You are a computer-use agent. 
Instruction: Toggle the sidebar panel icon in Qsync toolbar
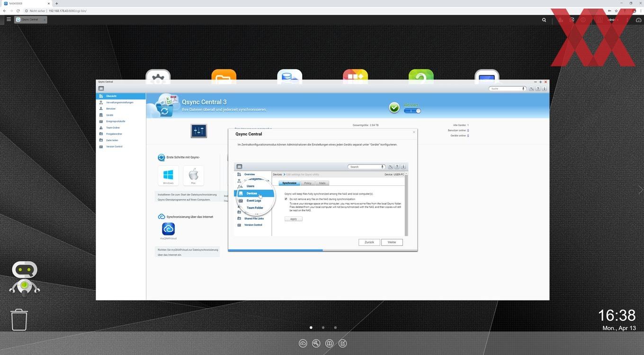pos(101,89)
